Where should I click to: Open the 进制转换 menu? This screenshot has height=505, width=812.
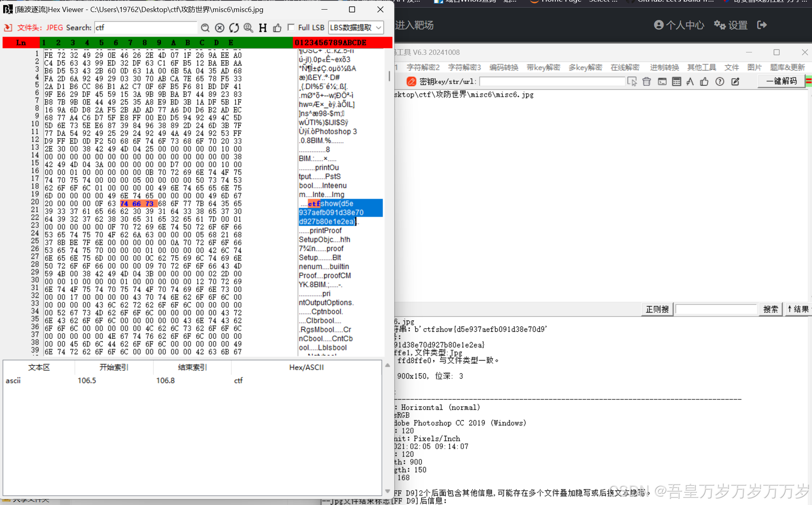(x=664, y=67)
